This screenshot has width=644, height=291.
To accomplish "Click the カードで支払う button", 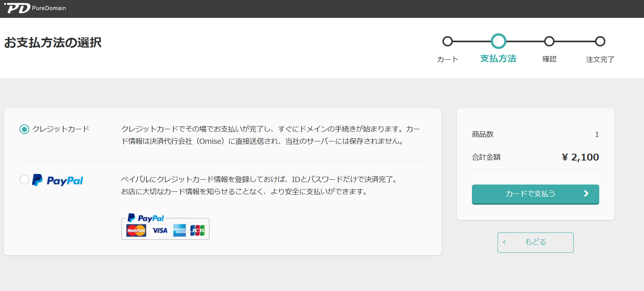I will pyautogui.click(x=535, y=194).
